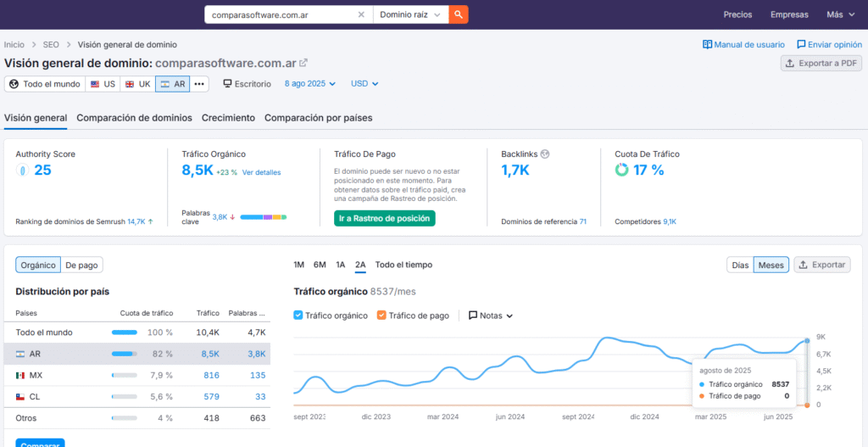This screenshot has width=868, height=447.
Task: Click Todo el mundo traffic share bar
Action: coord(125,332)
